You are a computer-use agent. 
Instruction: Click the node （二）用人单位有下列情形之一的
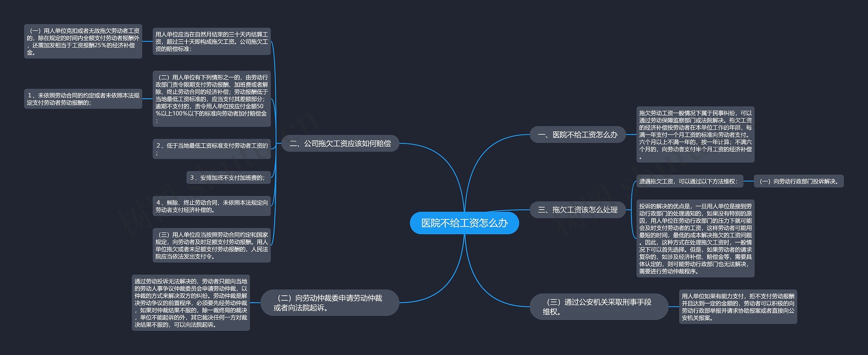pyautogui.click(x=212, y=99)
